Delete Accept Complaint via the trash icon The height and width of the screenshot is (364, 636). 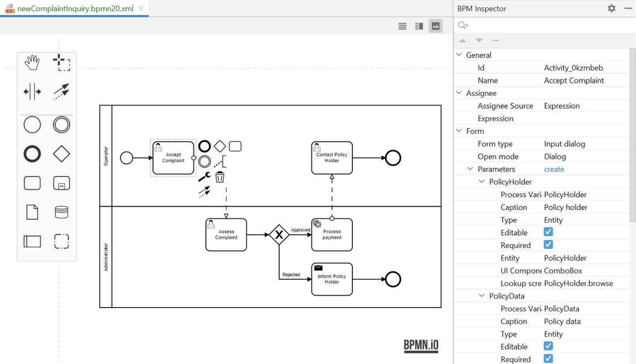pyautogui.click(x=220, y=176)
